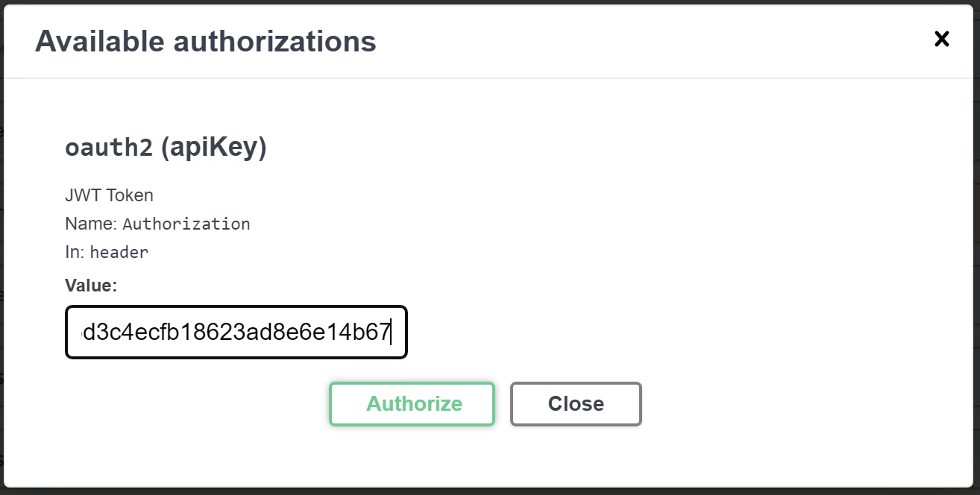Click the JWT Token description text
Image resolution: width=980 pixels, height=495 pixels.
[108, 195]
